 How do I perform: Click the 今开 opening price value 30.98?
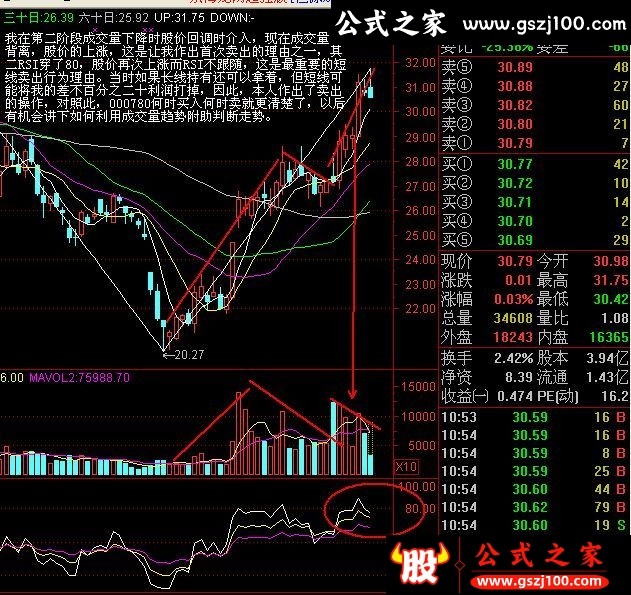click(x=611, y=261)
